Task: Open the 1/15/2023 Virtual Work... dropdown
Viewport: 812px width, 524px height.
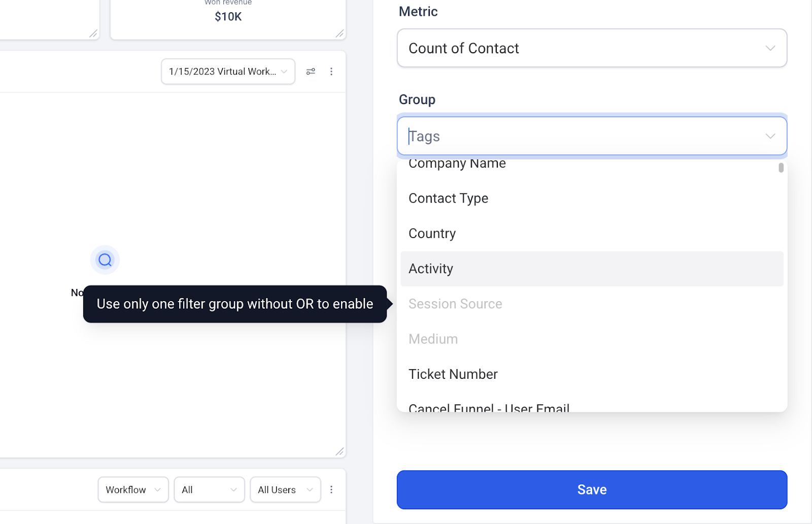Action: [228, 72]
